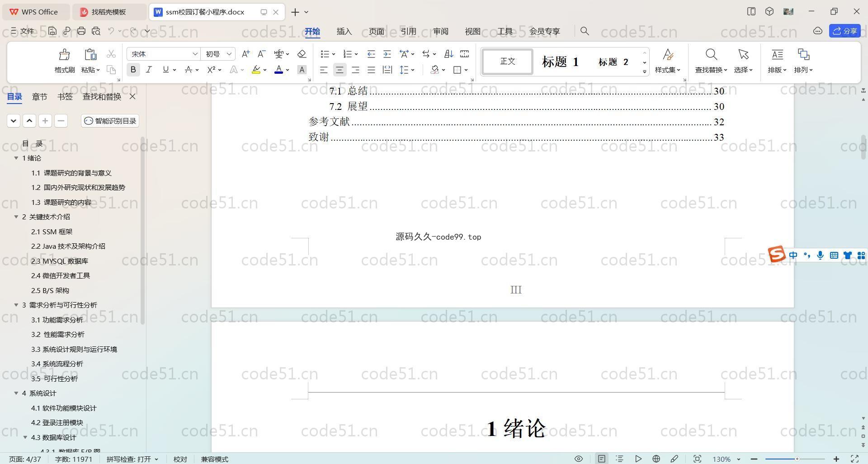Image resolution: width=868 pixels, height=464 pixels.
Task: Click the Format Painter icon
Action: 64,55
